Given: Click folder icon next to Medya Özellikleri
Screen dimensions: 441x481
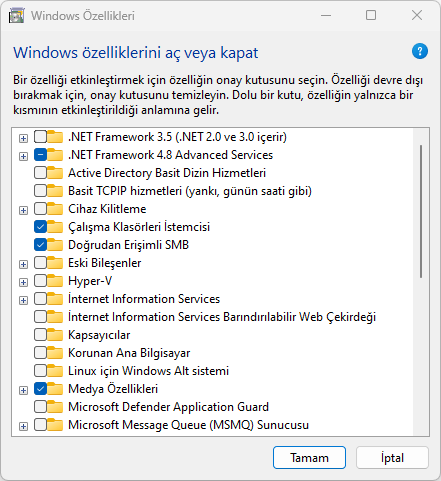Looking at the screenshot, I should coord(55,389).
